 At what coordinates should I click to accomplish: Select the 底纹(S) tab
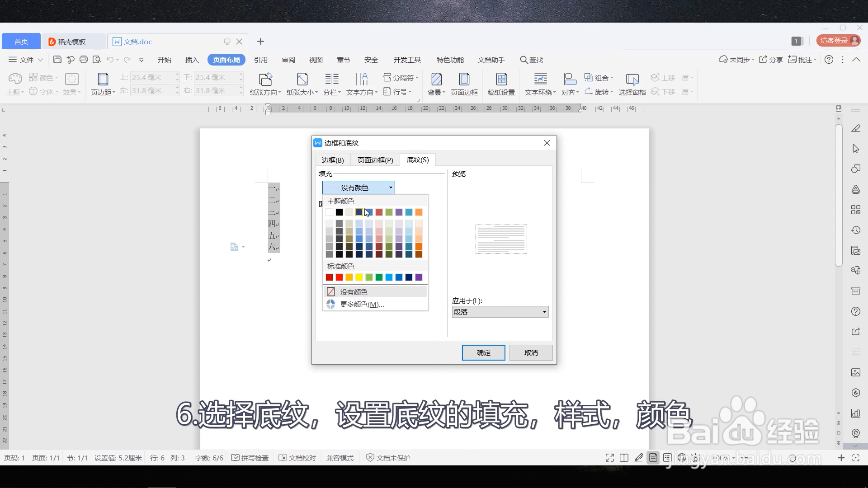[418, 160]
